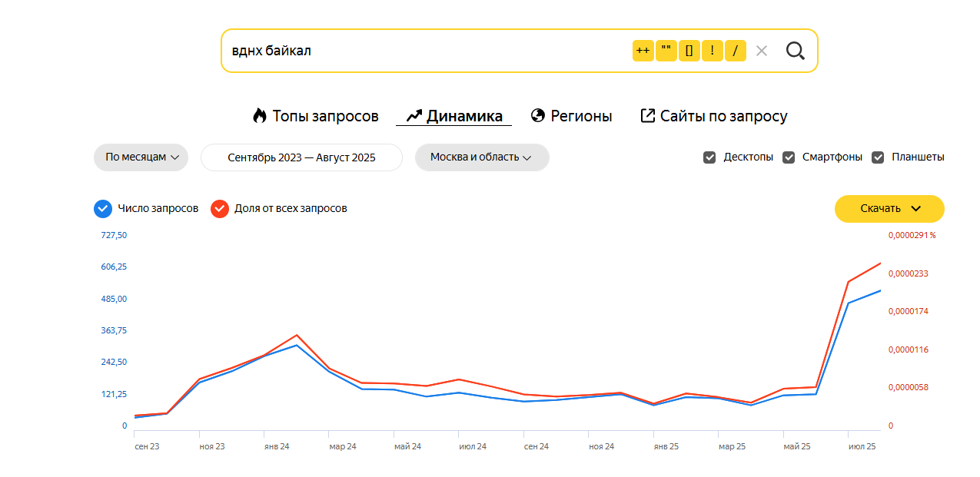Click the square brackets operator button
The image size is (980, 477).
click(689, 51)
